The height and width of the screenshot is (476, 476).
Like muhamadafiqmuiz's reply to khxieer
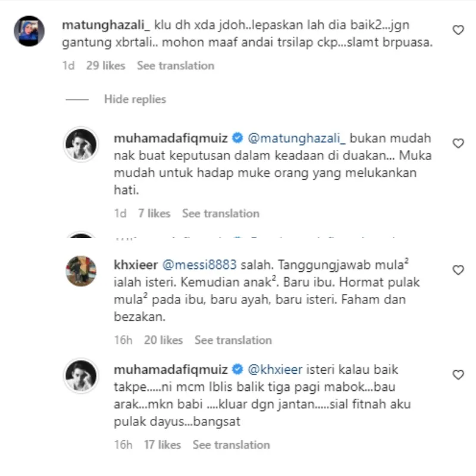point(458,375)
